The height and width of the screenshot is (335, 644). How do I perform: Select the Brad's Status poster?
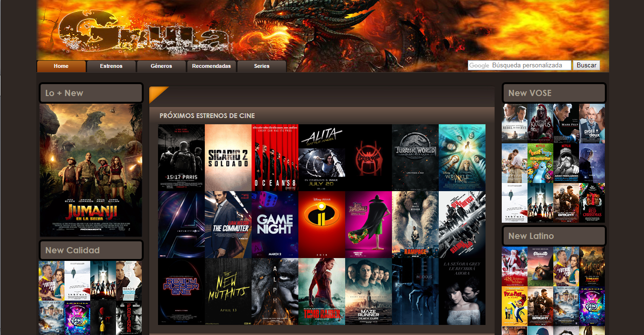pos(129,281)
